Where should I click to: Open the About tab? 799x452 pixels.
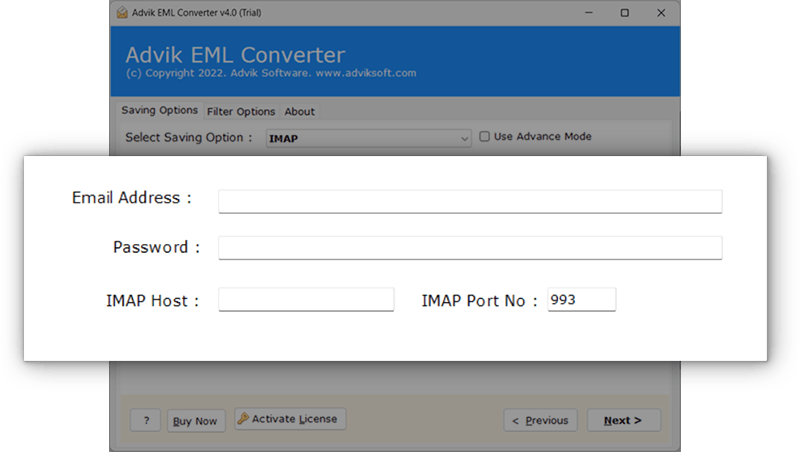(299, 112)
